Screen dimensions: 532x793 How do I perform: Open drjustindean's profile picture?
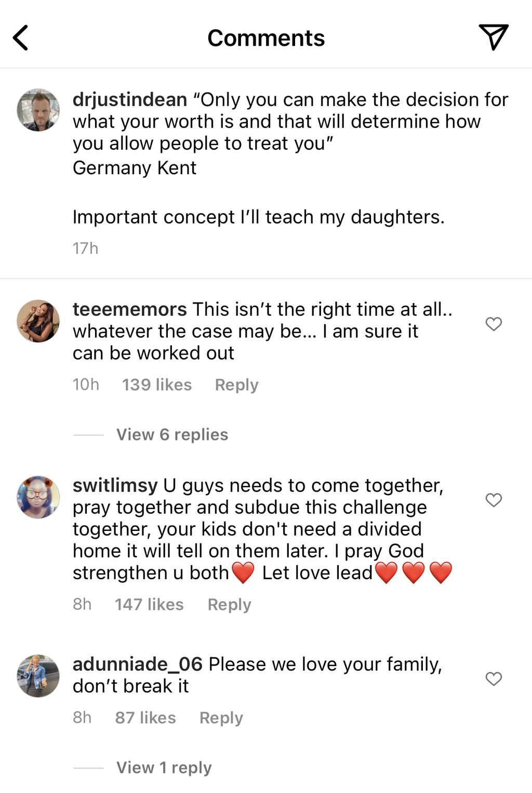(37, 111)
